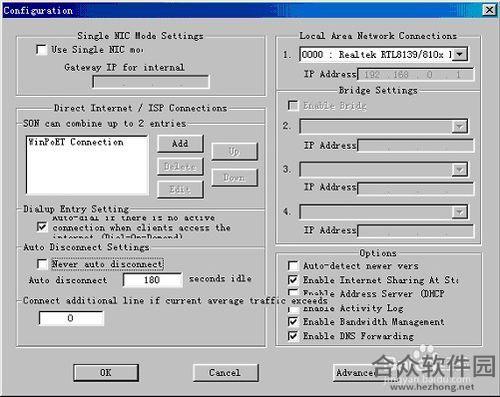Toggle Enable Address Server (DHCP) checkbox
The width and height of the screenshot is (500, 397).
pyautogui.click(x=293, y=293)
